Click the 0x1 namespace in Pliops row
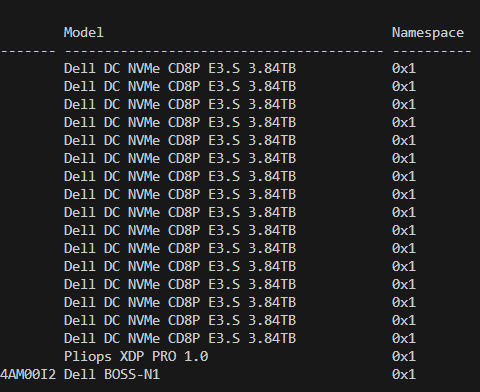The width and height of the screenshot is (480, 392). click(404, 356)
